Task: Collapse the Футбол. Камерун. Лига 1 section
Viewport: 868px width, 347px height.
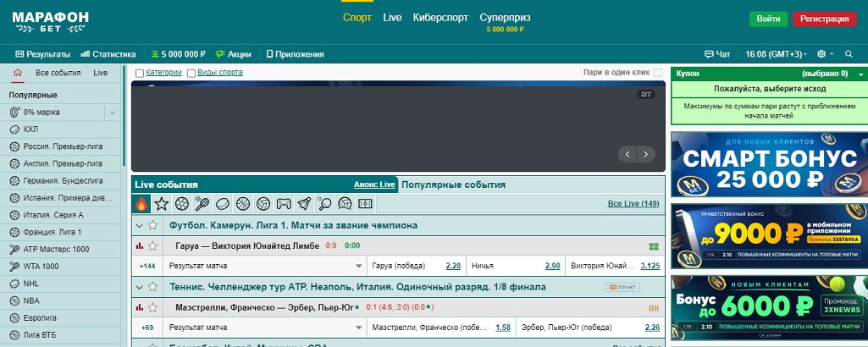Action: [x=140, y=226]
